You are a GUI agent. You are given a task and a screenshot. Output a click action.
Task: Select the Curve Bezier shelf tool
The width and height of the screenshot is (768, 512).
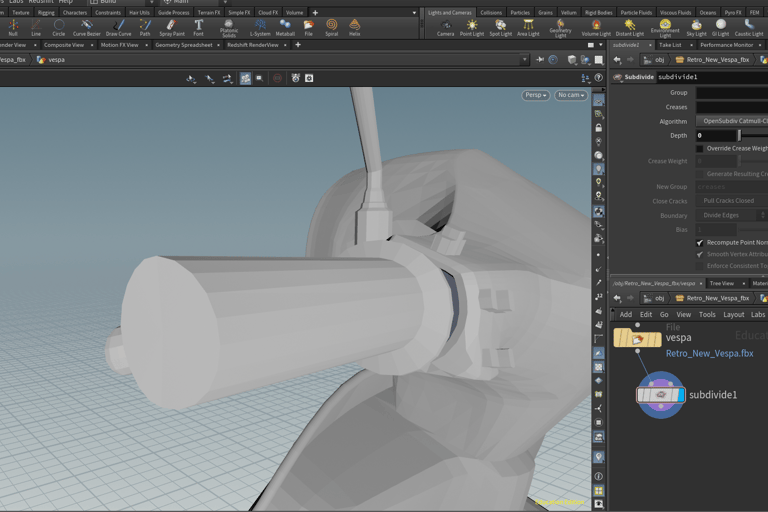[87, 27]
